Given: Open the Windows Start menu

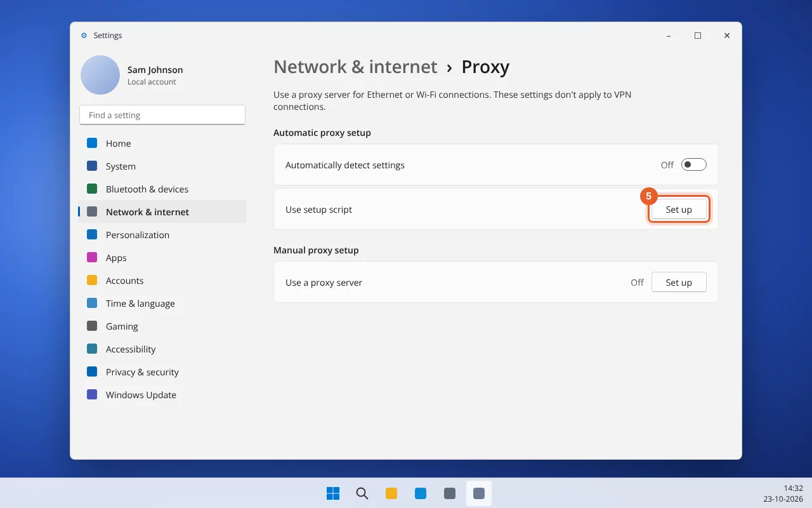Looking at the screenshot, I should pos(333,493).
